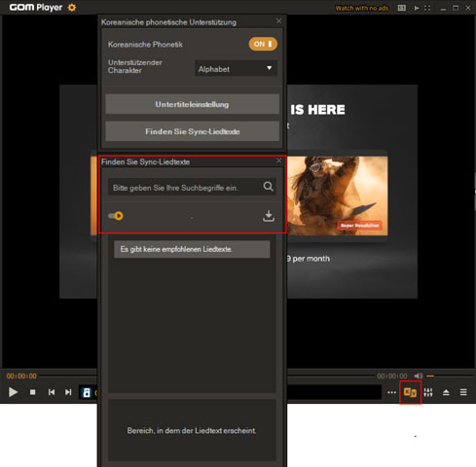Click the magnifier search icon for lyrics
Screen dimensions: 476x467
[x=268, y=187]
